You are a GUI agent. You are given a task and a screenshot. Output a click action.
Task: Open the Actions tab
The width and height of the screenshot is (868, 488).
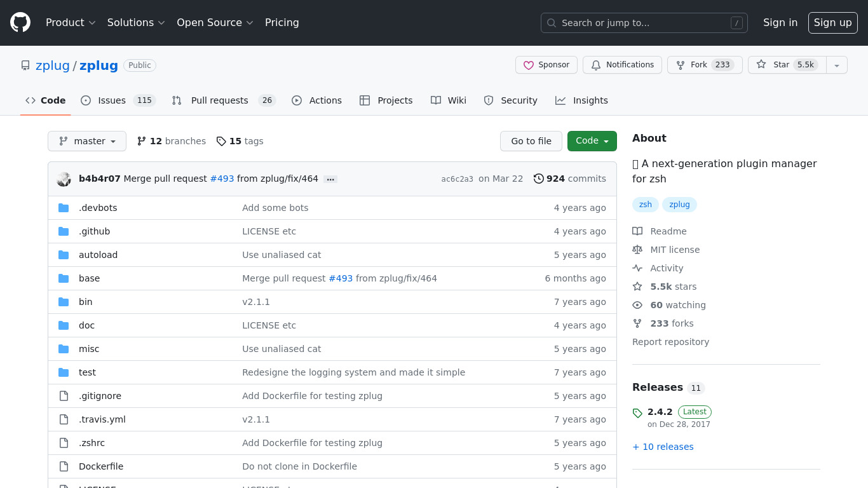316,100
